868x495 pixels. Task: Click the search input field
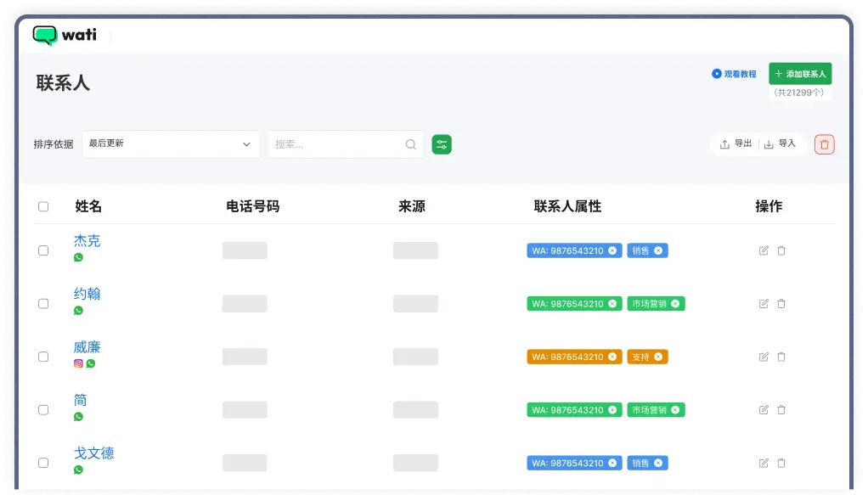point(340,143)
